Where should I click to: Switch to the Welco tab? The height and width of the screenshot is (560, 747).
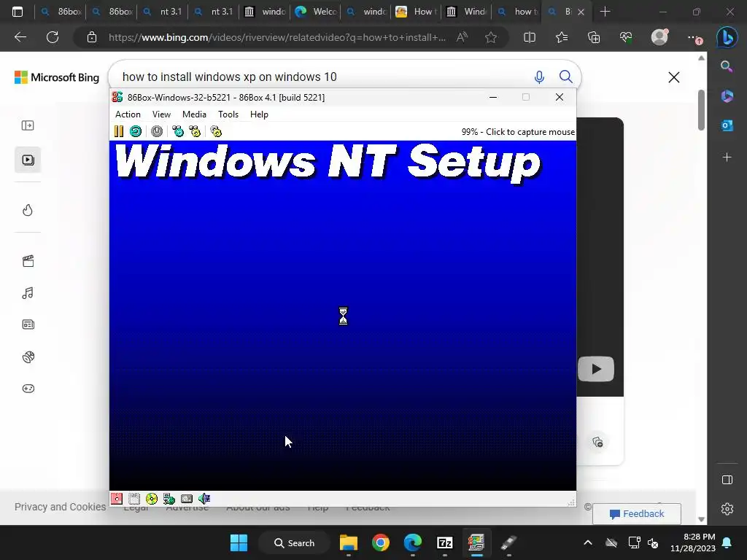[x=315, y=12]
